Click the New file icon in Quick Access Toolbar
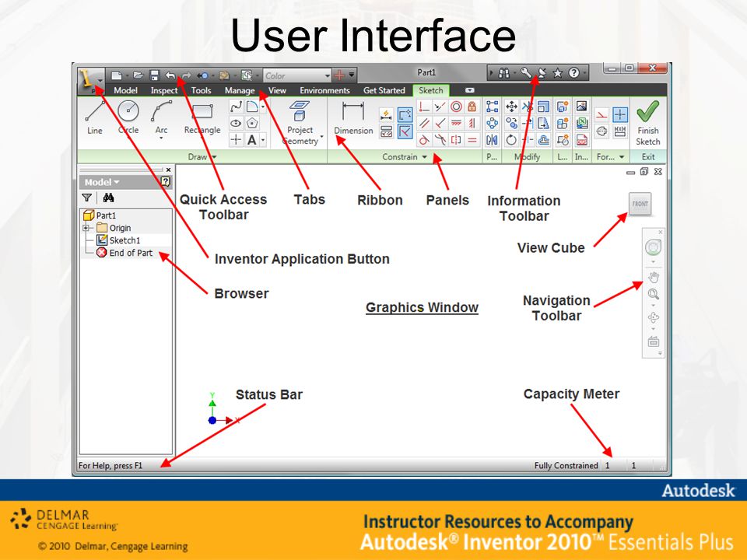 (116, 75)
